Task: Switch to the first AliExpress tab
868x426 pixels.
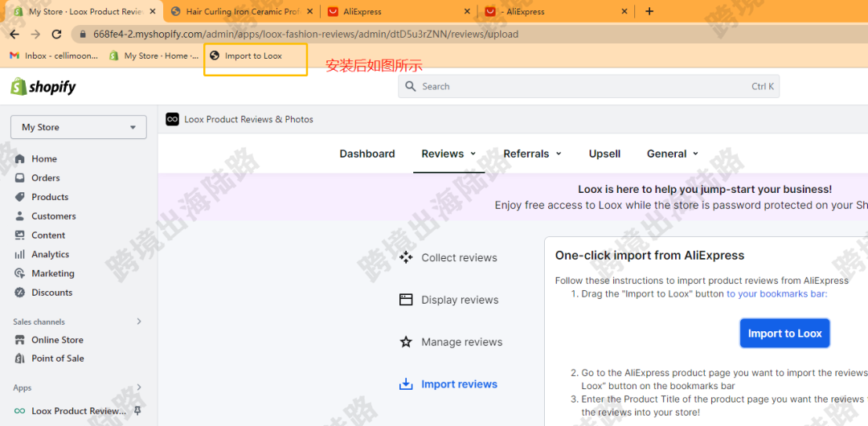Action: 399,11
